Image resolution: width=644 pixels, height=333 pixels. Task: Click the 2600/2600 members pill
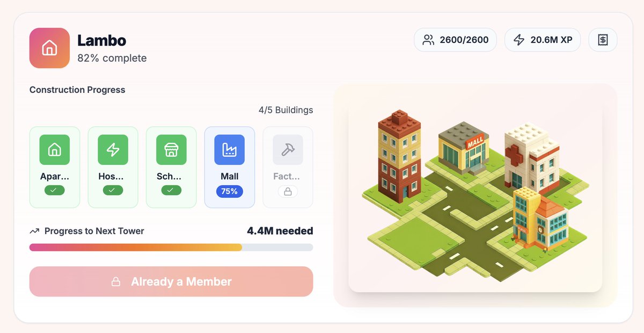point(455,40)
